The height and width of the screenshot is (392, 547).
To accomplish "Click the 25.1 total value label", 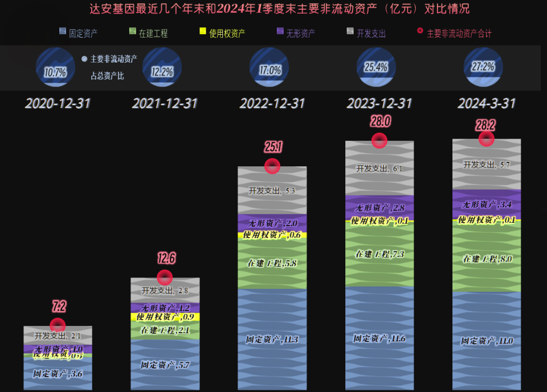I will click(x=273, y=147).
